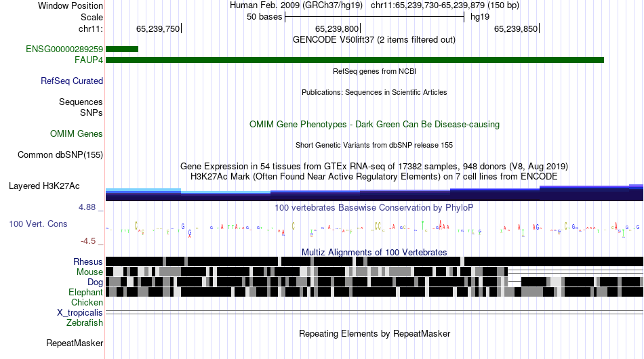Click the 65,239,800 position marker

[338, 28]
